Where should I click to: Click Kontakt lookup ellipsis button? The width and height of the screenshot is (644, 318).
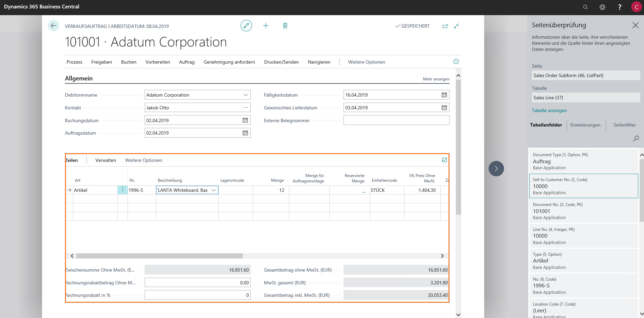pyautogui.click(x=246, y=108)
